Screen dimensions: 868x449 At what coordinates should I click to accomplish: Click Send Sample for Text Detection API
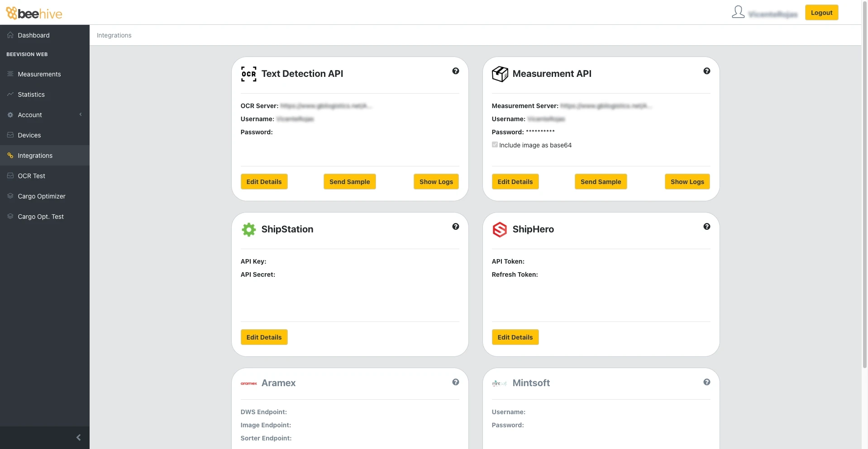349,182
